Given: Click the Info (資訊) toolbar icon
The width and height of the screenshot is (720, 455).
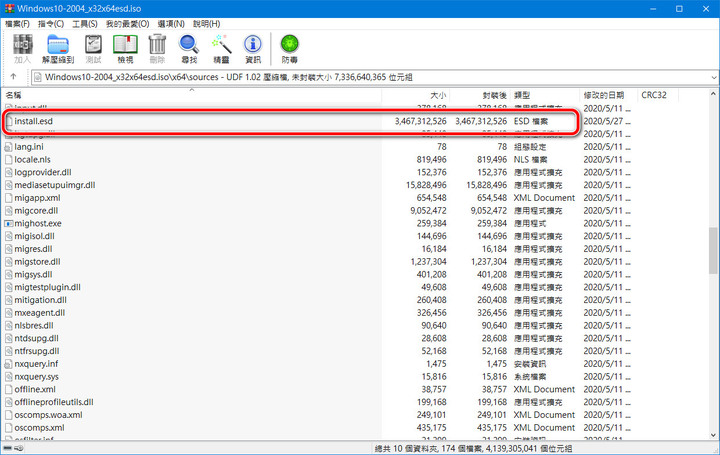Looking at the screenshot, I should pos(253,49).
